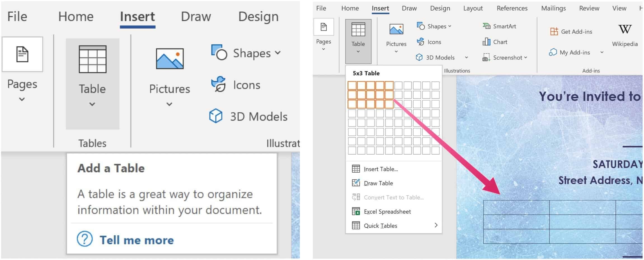Switch to Draw tab in left screenshot
Viewport: 644px width, 260px height.
point(196,17)
